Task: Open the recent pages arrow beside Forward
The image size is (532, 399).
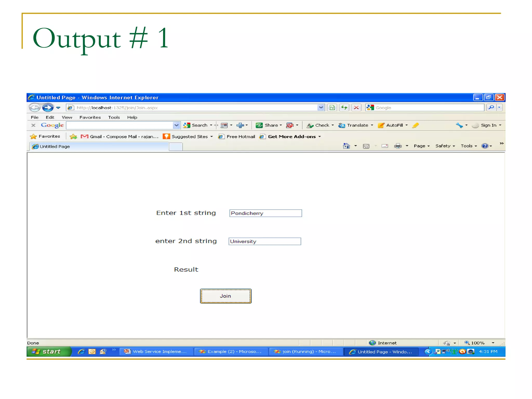Action: point(58,108)
